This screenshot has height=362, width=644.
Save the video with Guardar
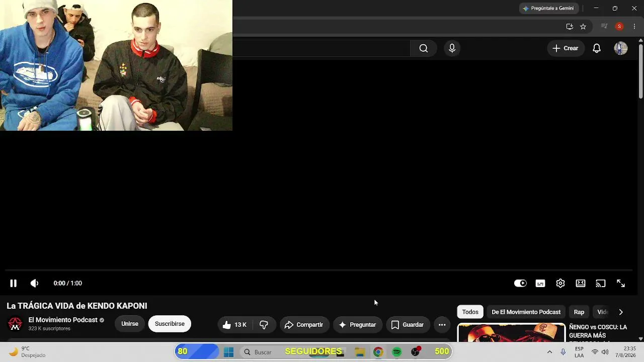click(x=408, y=325)
